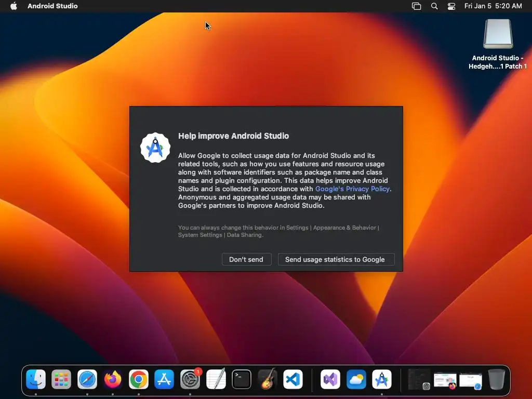
Task: Open the Trash in the Dock
Action: click(x=496, y=379)
